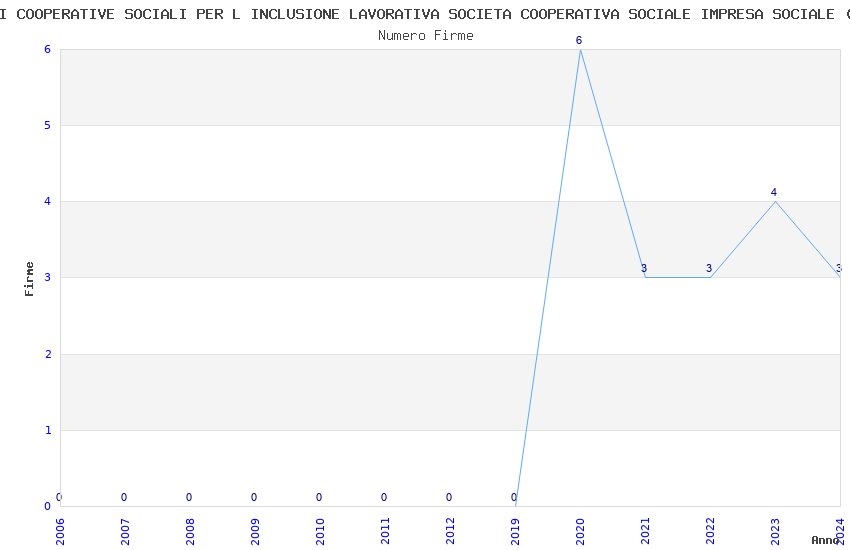The width and height of the screenshot is (850, 550).
Task: Click the data label 0 above 2007
Action: [x=124, y=497]
